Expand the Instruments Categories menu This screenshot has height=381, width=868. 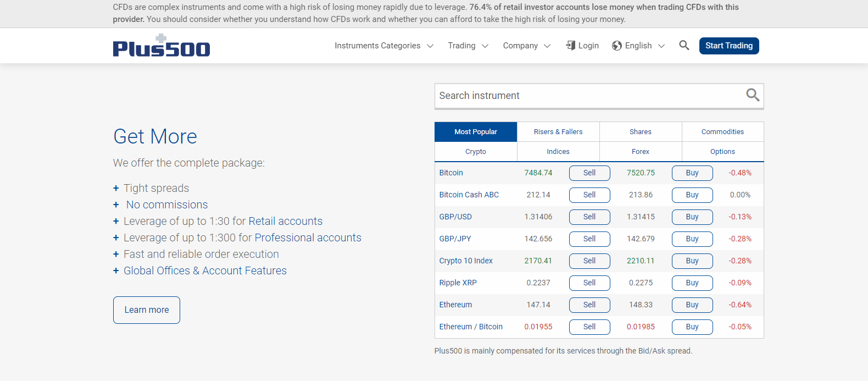pos(384,46)
